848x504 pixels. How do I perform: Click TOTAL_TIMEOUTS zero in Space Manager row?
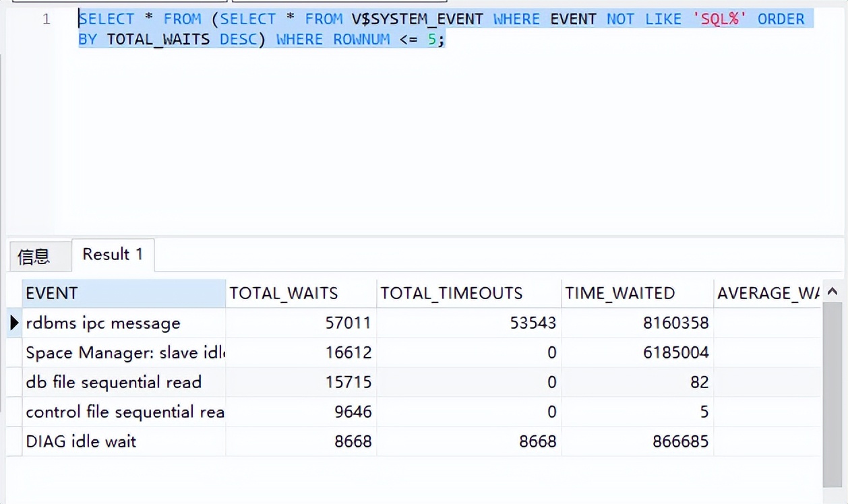pos(551,352)
